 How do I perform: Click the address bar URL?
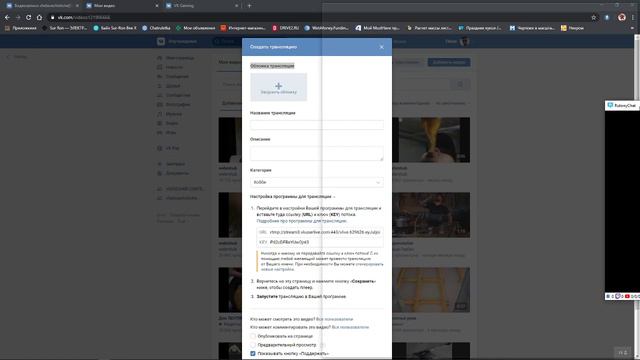pos(84,18)
